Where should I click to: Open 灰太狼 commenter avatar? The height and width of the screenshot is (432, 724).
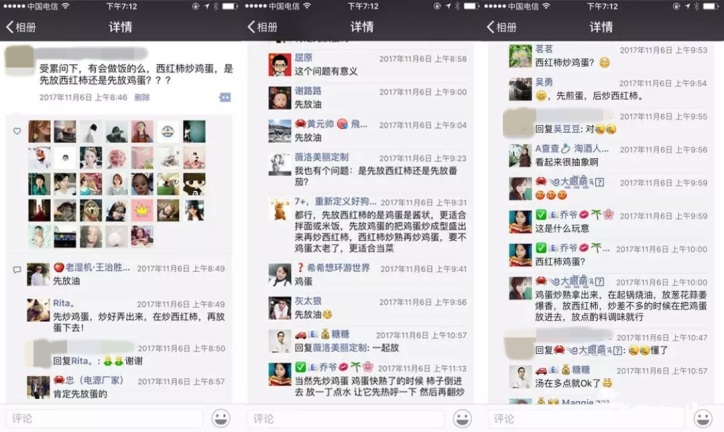[x=280, y=308]
